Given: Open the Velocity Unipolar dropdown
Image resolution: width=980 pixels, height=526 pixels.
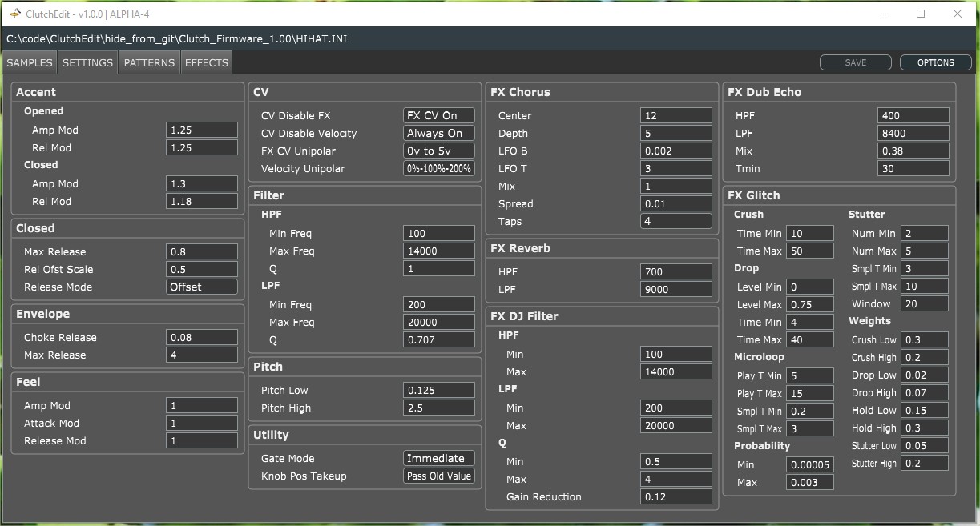Looking at the screenshot, I should coord(438,168).
